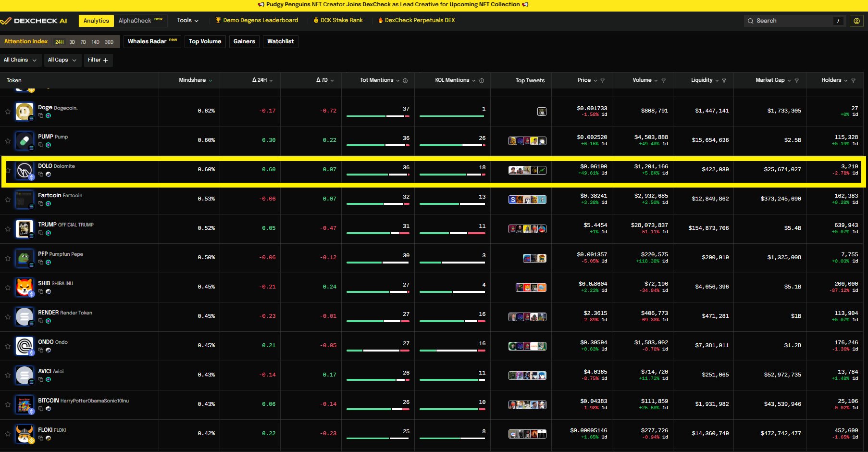Viewport: 868px width, 452px height.
Task: Click the Market Cap filter icon
Action: [x=796, y=80]
